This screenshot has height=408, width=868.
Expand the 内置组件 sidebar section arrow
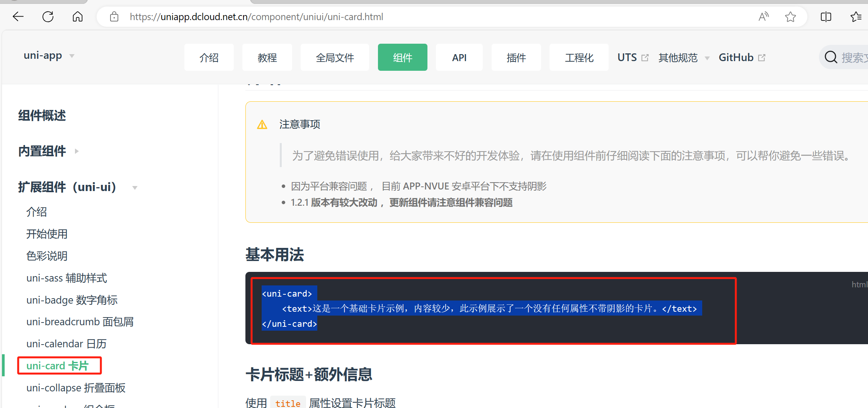point(77,151)
